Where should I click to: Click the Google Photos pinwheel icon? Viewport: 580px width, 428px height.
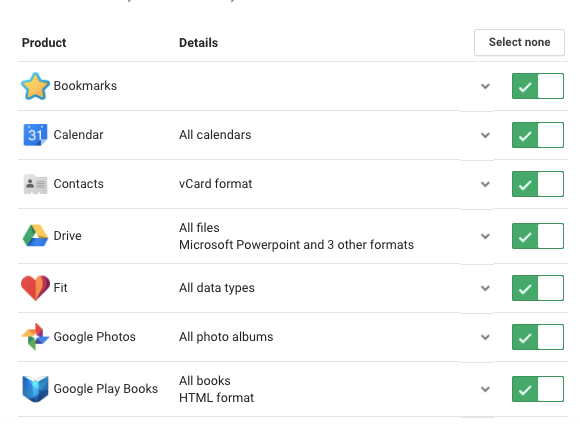click(x=35, y=337)
